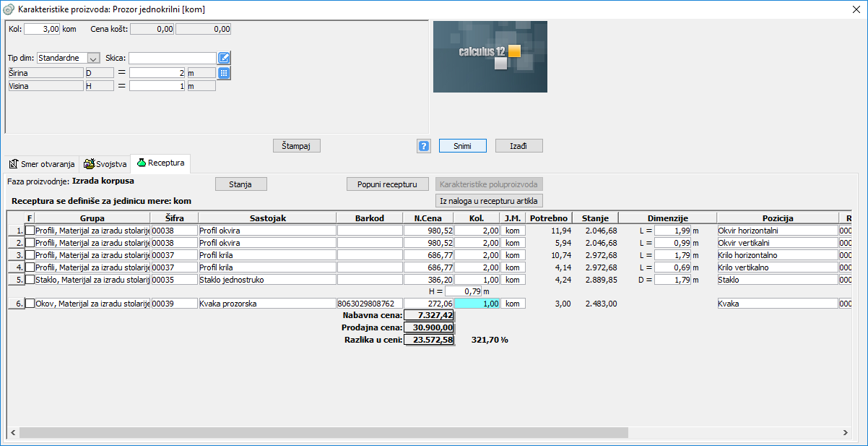868x446 pixels.
Task: Check the F box for Staklo jednostruko
Action: (30, 280)
